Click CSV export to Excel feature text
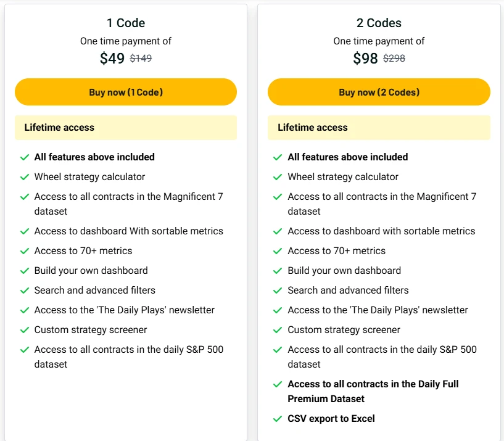The height and width of the screenshot is (441, 504). [x=331, y=419]
